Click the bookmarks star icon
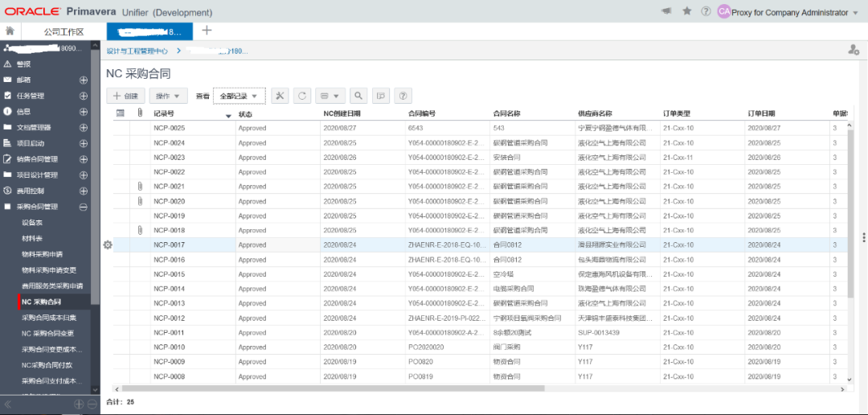This screenshot has height=415, width=868. coord(687,11)
